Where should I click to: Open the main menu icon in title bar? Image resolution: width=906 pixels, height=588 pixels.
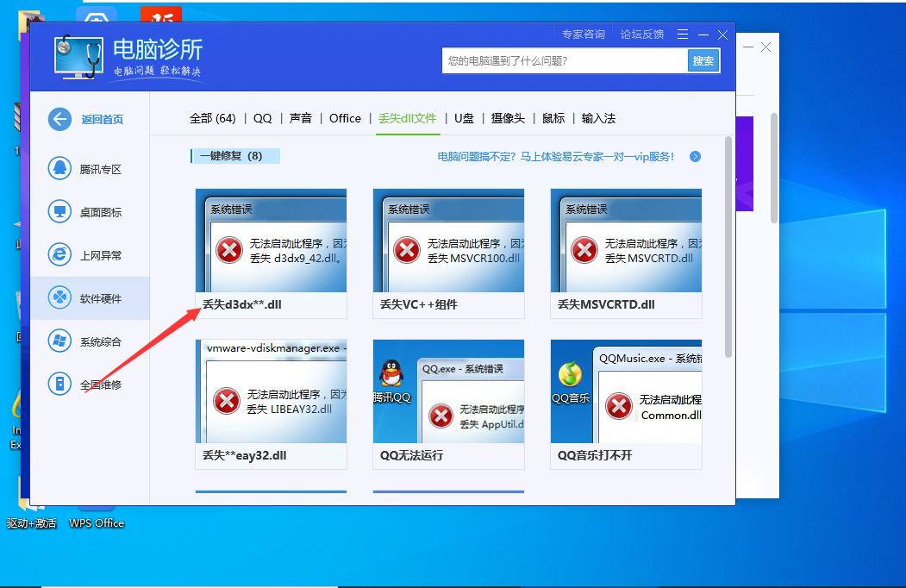[683, 34]
